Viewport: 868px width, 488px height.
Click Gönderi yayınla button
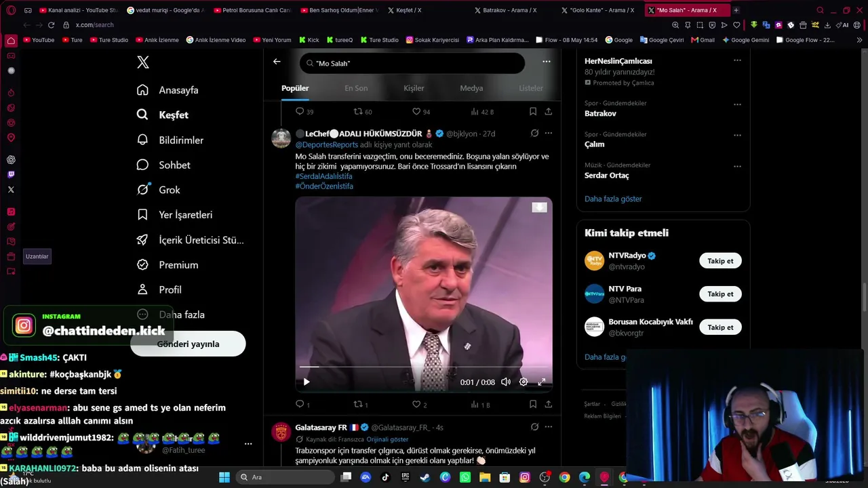[x=188, y=344]
